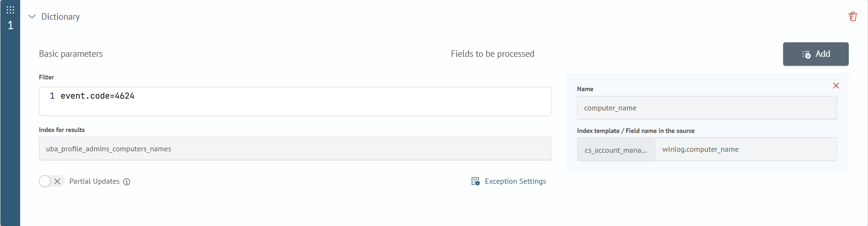868x226 pixels.
Task: Toggle the Partial Updates switch
Action: click(52, 181)
